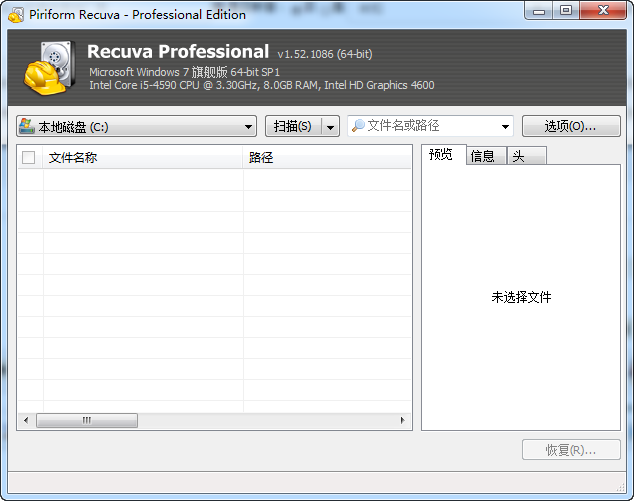
Task: Click the scrollbar left arrow
Action: (x=26, y=420)
